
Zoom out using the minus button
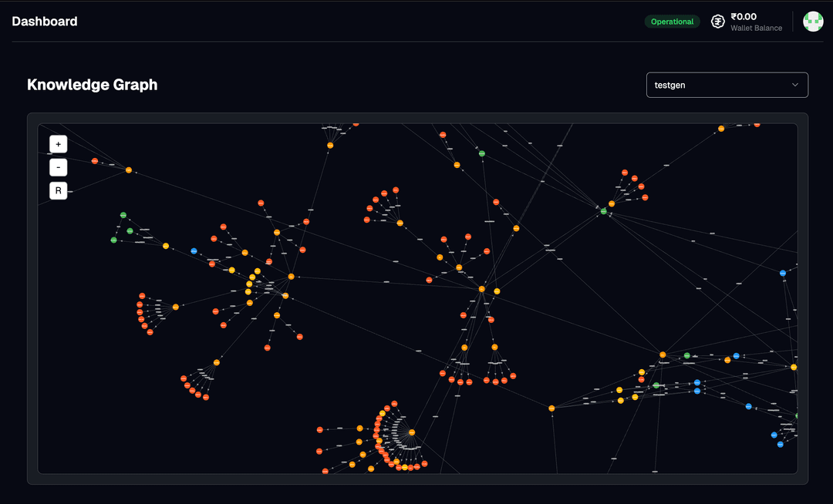58,167
